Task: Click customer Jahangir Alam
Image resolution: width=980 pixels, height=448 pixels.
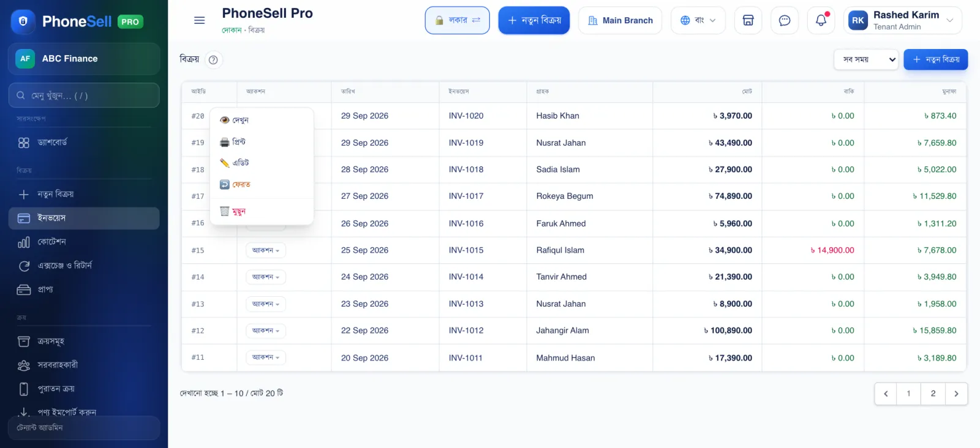Action: point(562,330)
